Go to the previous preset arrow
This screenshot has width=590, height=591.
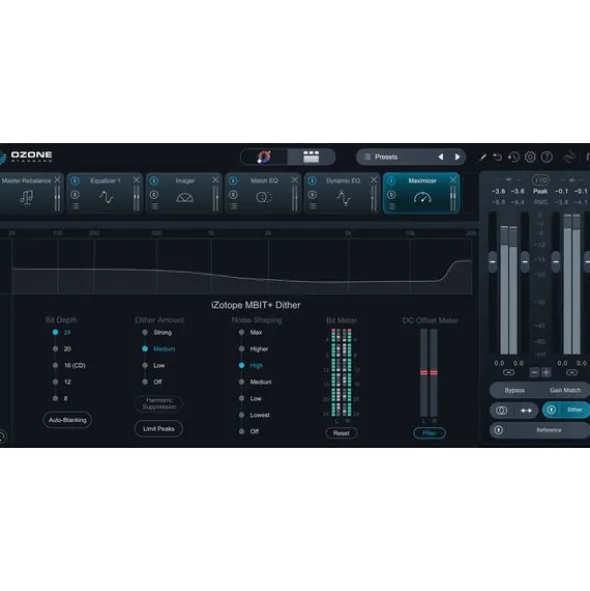point(441,157)
